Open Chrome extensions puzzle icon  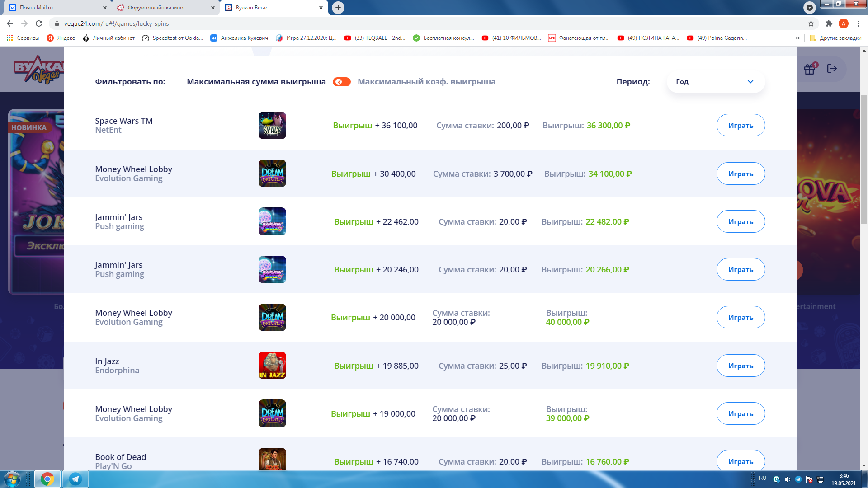pos(829,23)
